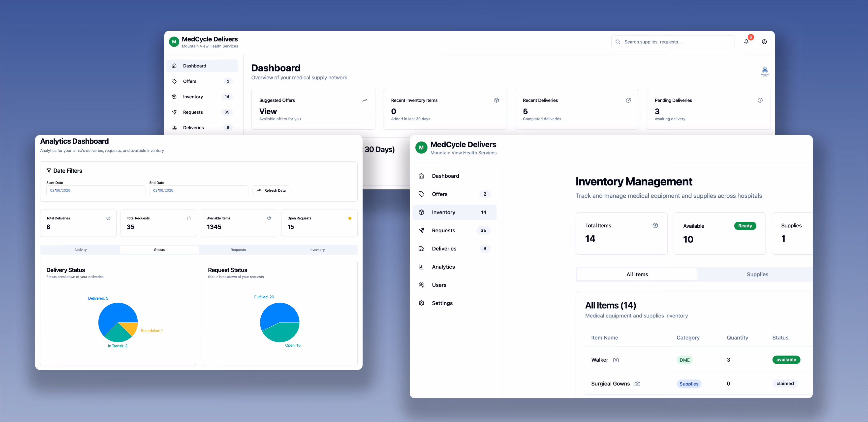
Task: Switch to the Inventory tab in Analytics
Action: [317, 250]
